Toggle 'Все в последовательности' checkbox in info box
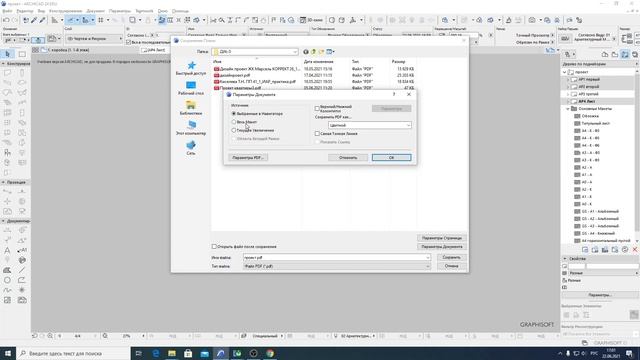Viewport: 640px width, 360px height. pyautogui.click(x=129, y=42)
